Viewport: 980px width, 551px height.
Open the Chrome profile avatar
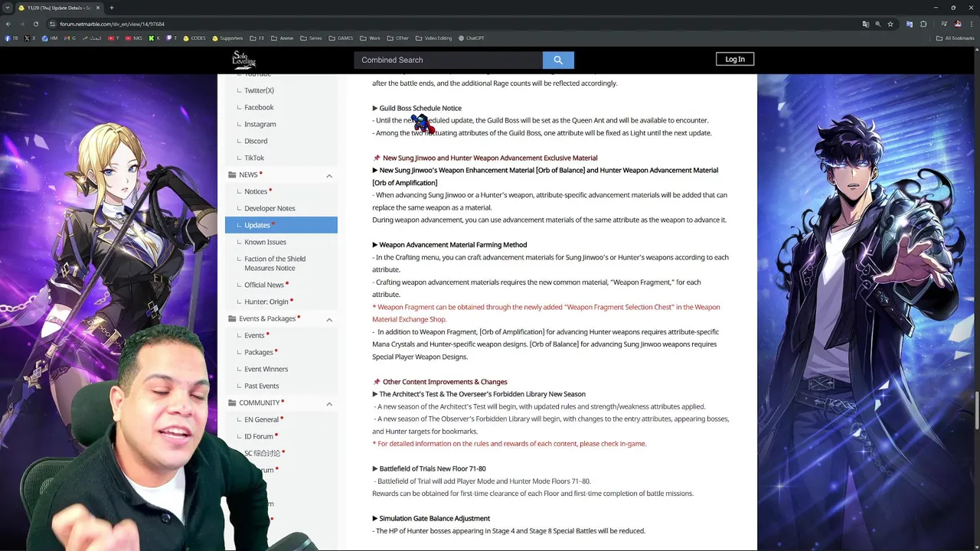958,24
